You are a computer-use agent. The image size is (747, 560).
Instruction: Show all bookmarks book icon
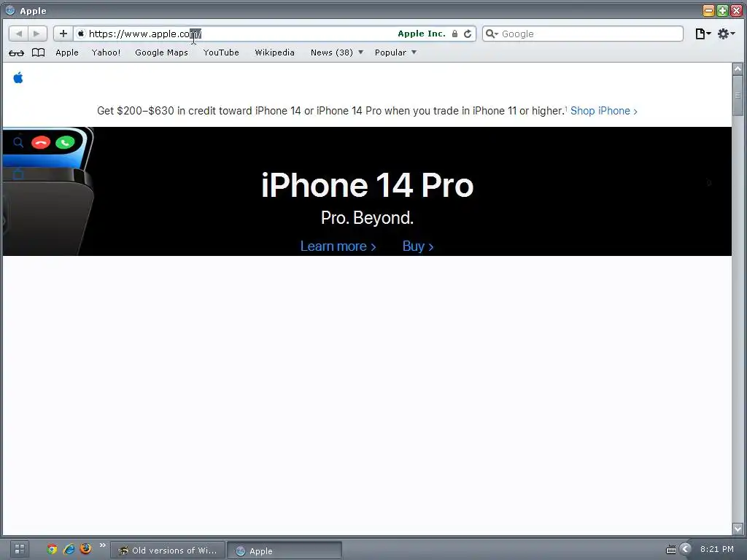coord(38,52)
